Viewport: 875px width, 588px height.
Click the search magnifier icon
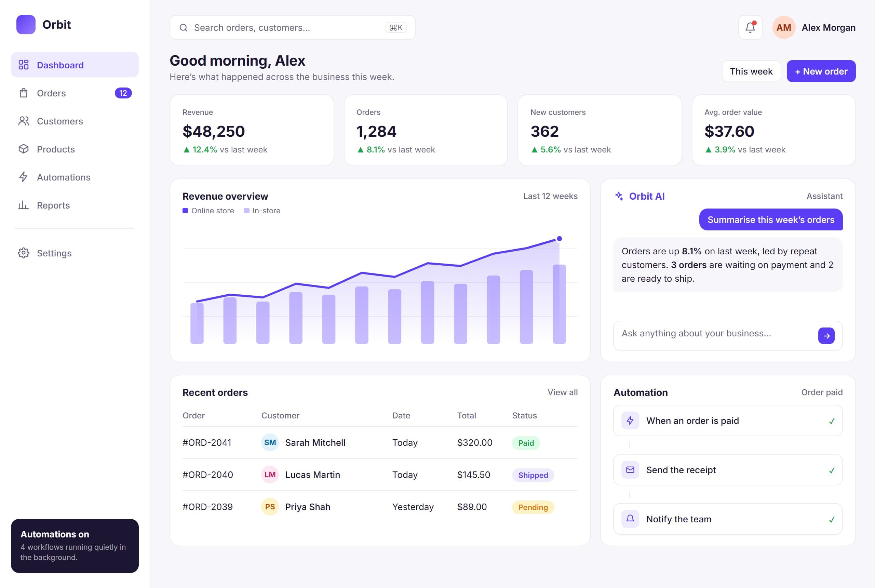[x=183, y=28]
